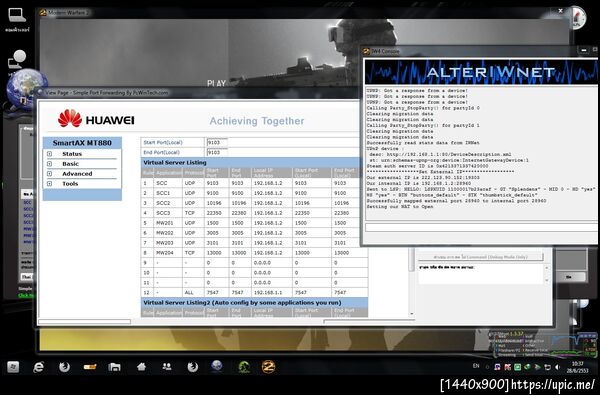Viewport: 600px width, 395px height.
Task: Expand the Advanced tree node plus box
Action: tap(49, 174)
